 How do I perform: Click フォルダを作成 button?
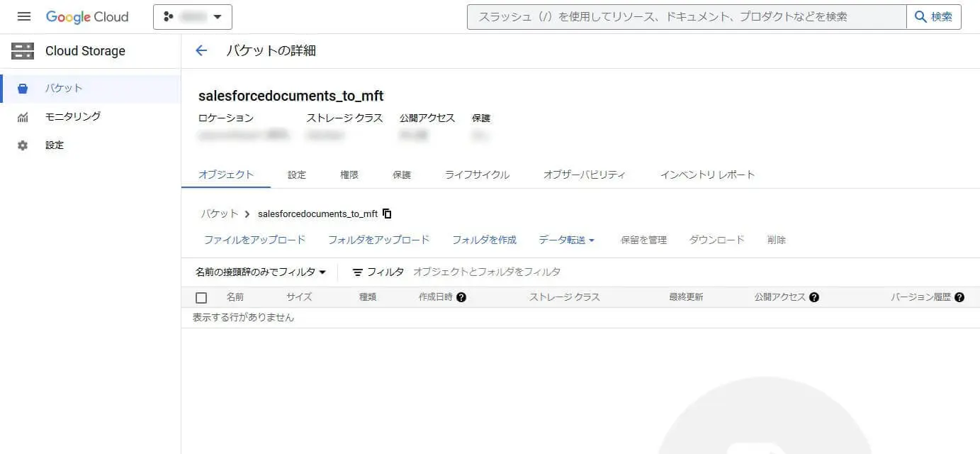[485, 240]
